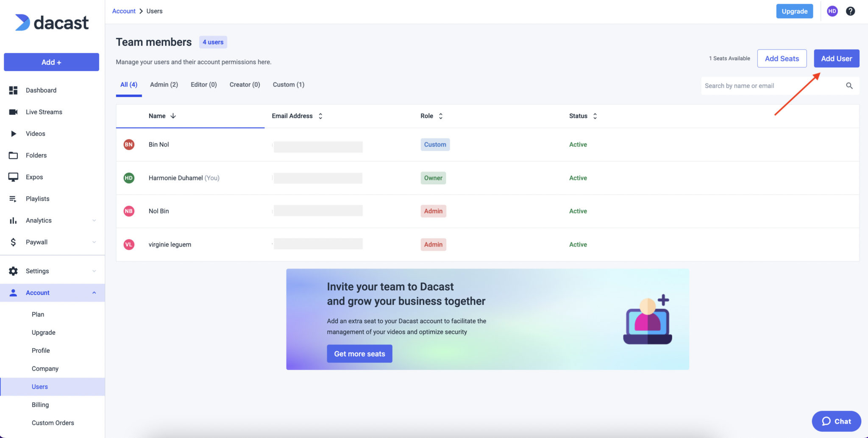
Task: Open the HD profile avatar in header
Action: click(x=832, y=11)
